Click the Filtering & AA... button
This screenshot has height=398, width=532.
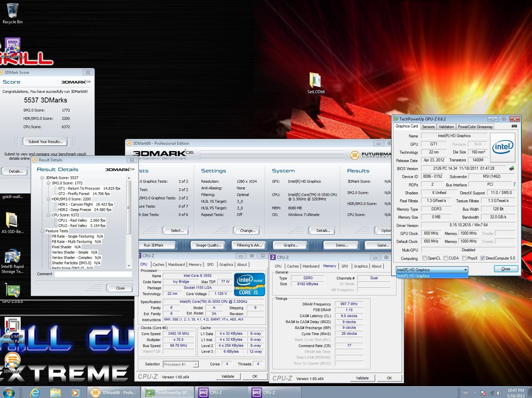point(249,245)
